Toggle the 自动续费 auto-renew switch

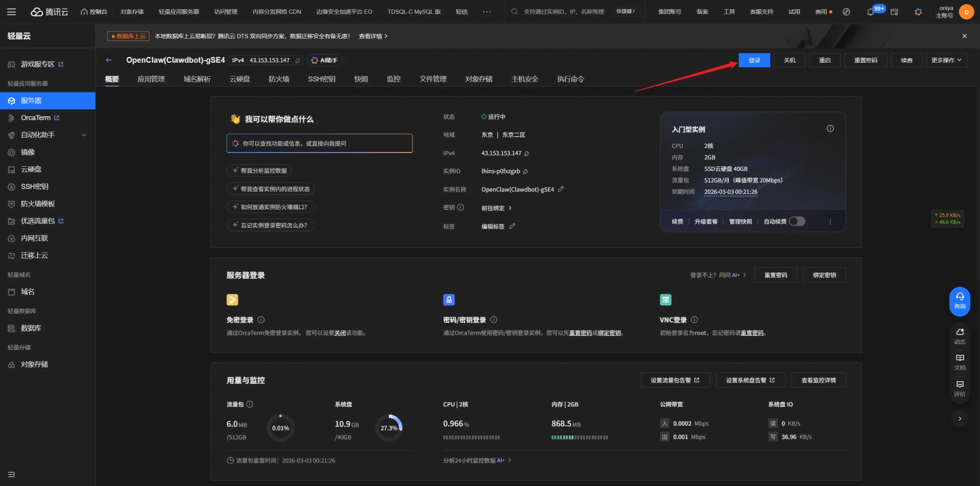797,221
